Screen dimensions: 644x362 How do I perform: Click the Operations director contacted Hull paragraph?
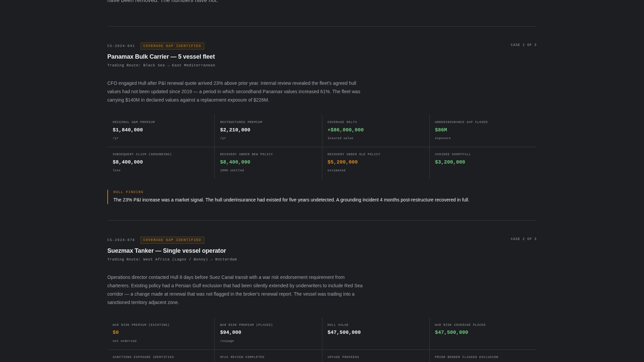click(235, 290)
